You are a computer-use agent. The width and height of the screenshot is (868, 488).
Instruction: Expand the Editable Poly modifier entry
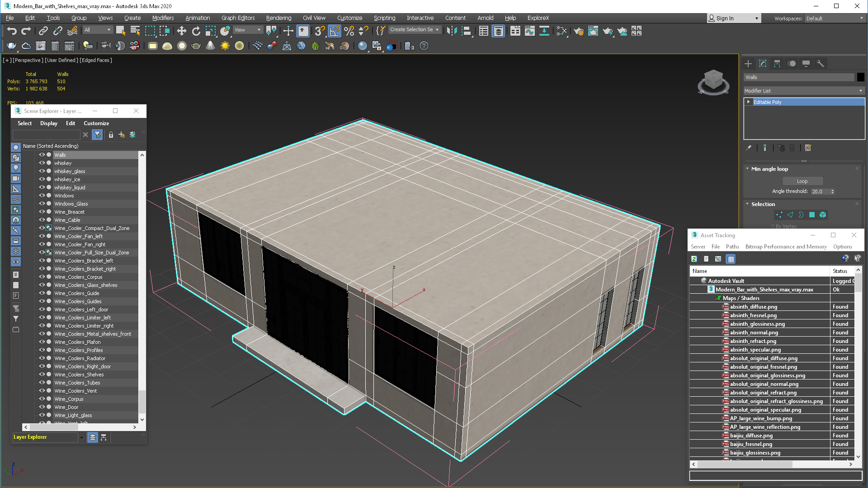(x=749, y=102)
